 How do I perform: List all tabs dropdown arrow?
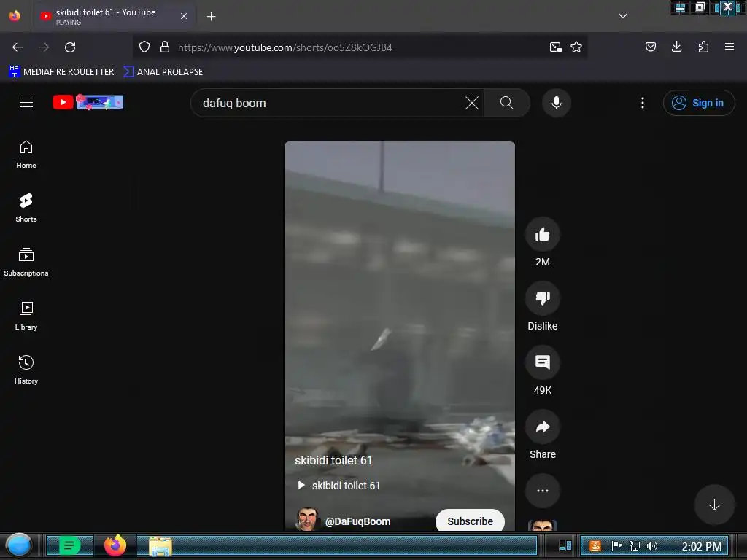pyautogui.click(x=623, y=16)
